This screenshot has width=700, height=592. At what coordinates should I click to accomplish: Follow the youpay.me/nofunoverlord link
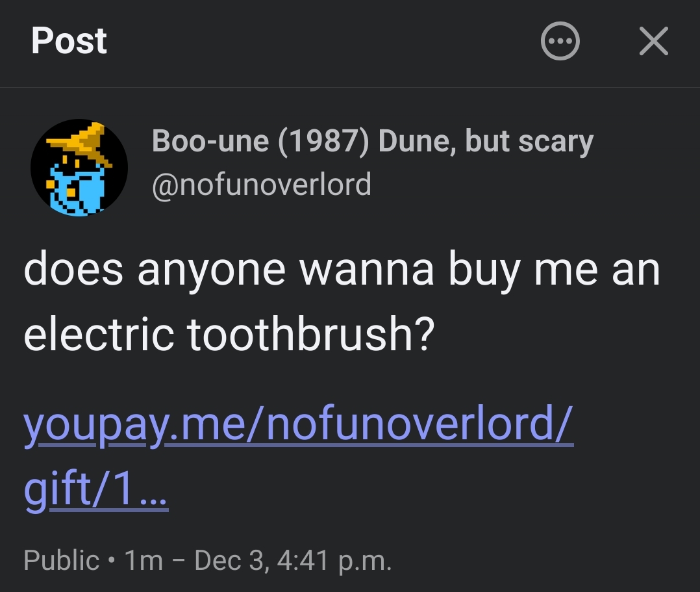point(299,424)
